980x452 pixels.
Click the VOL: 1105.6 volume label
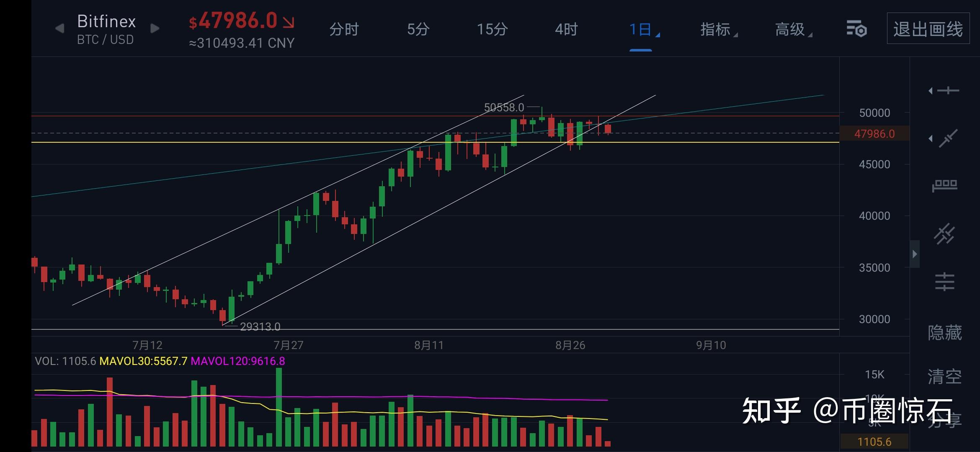pos(65,361)
